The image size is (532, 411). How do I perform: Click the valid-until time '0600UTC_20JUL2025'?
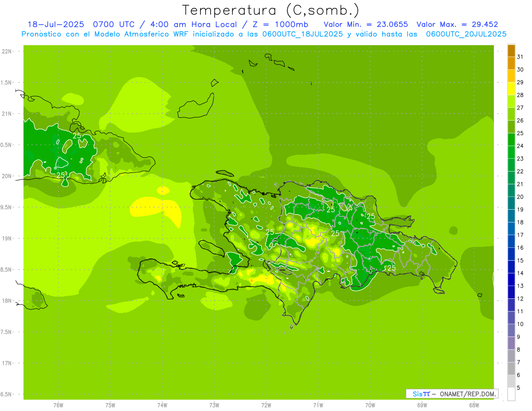[x=466, y=34]
